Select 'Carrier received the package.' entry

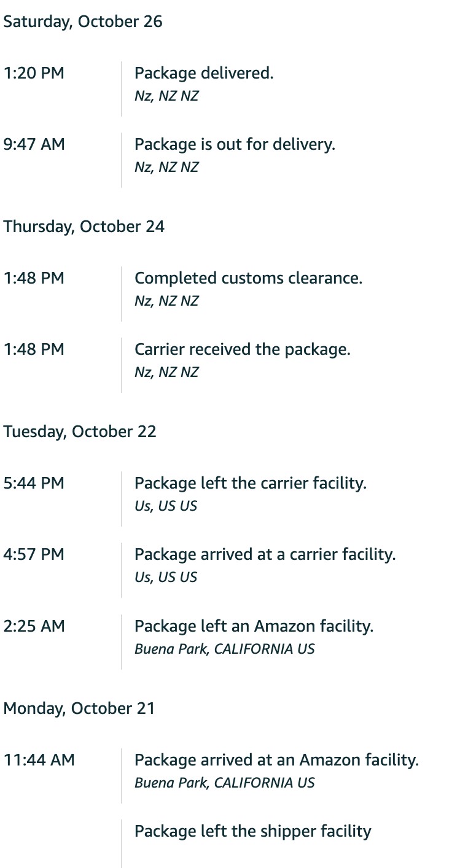pos(242,349)
